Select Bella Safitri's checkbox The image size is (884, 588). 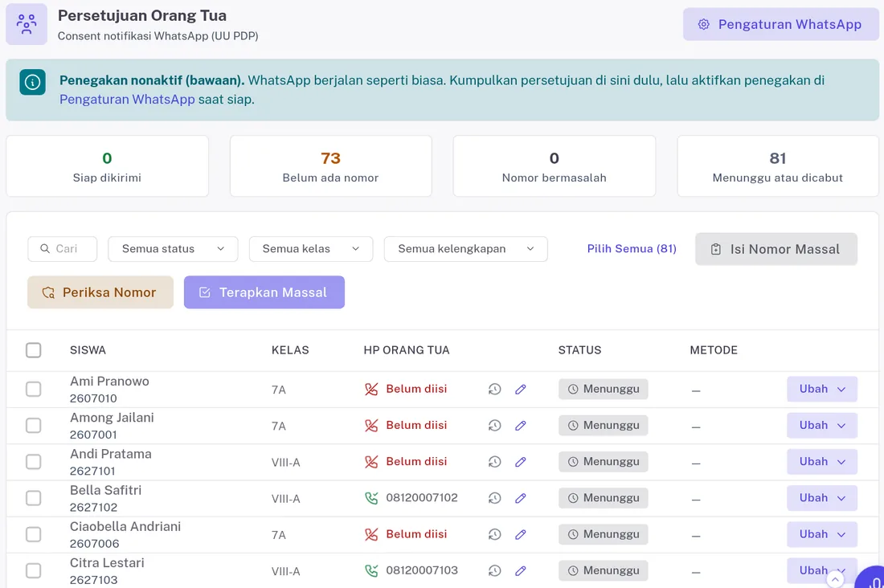(x=34, y=498)
